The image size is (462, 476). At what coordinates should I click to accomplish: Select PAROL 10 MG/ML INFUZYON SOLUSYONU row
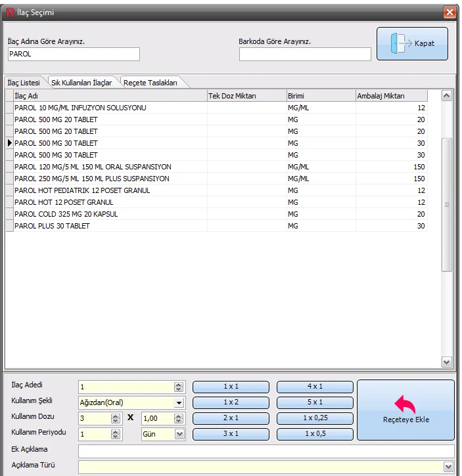click(x=216, y=108)
